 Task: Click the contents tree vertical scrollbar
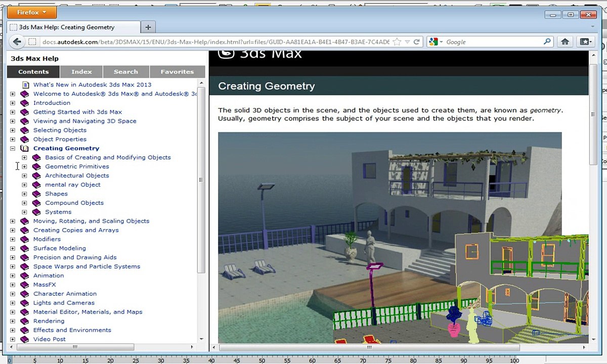click(201, 179)
